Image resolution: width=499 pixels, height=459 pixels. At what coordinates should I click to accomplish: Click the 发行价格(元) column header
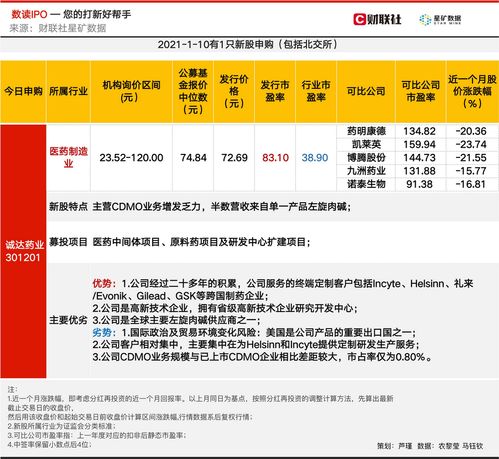click(234, 91)
